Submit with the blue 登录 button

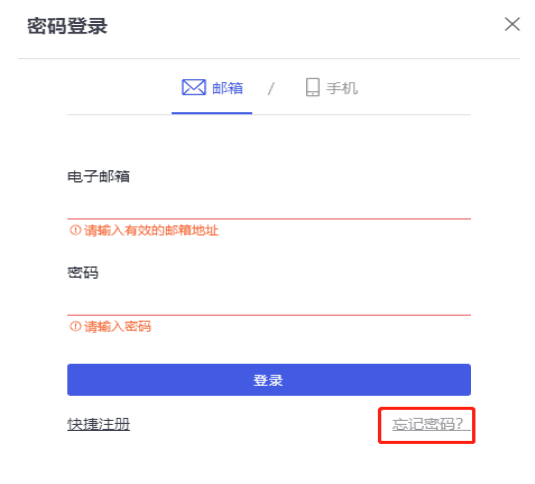click(x=269, y=380)
